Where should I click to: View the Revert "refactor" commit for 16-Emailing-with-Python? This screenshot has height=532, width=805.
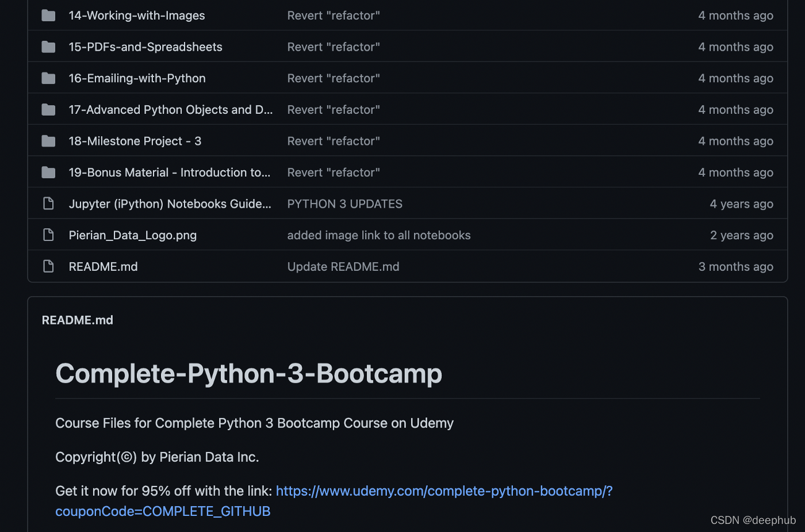333,78
